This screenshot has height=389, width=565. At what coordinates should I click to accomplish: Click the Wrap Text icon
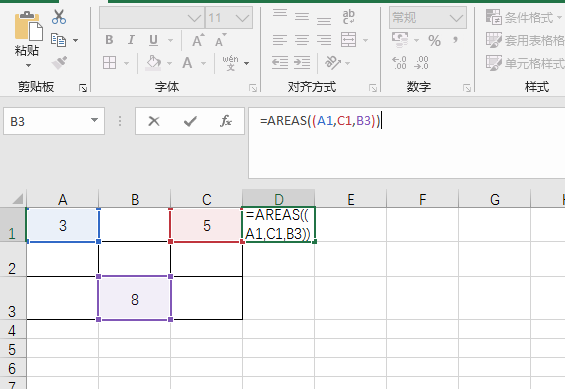(x=348, y=17)
